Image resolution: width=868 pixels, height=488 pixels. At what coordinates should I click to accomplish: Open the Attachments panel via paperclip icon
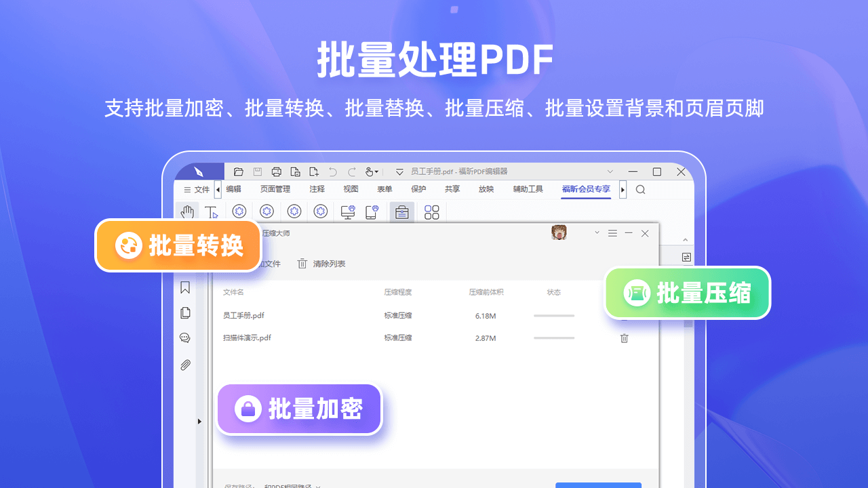coord(184,365)
